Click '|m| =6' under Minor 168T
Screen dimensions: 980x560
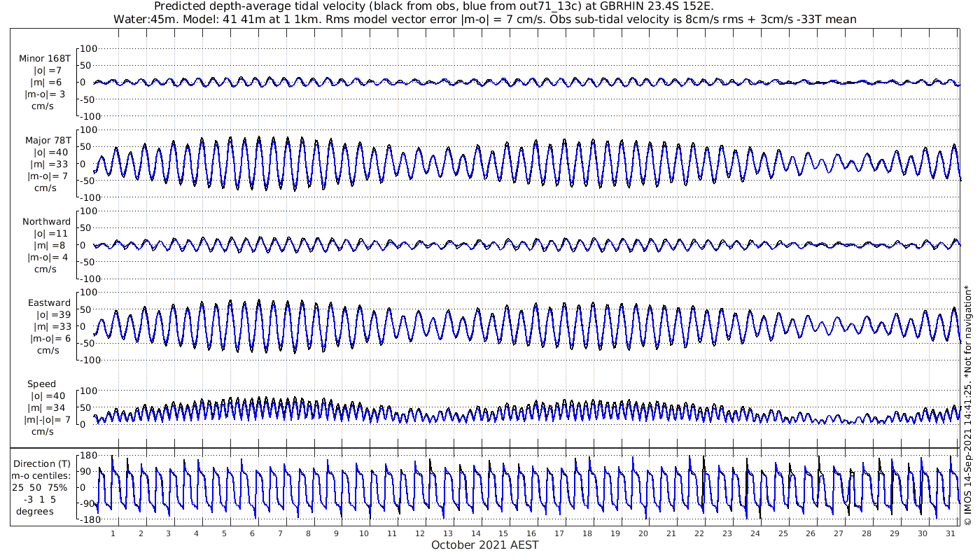tap(48, 83)
